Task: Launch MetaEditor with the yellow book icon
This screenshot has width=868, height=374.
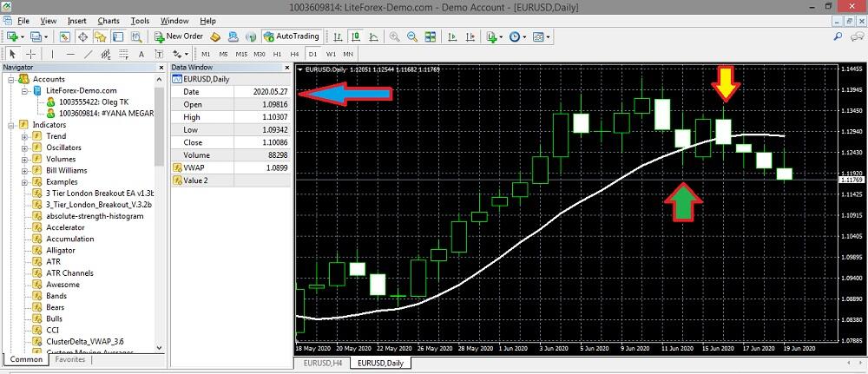Action: coord(216,36)
